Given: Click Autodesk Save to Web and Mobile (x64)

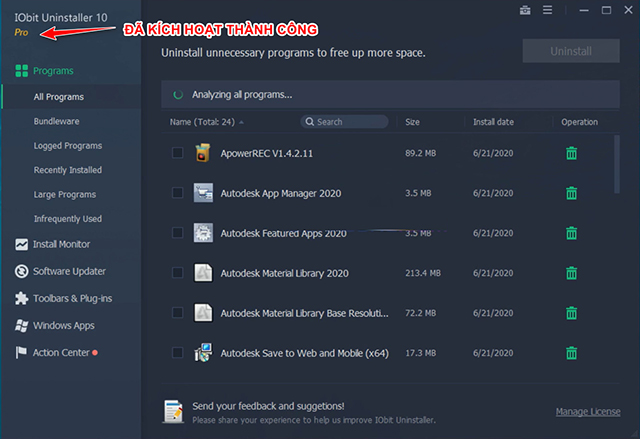Looking at the screenshot, I should click(304, 353).
